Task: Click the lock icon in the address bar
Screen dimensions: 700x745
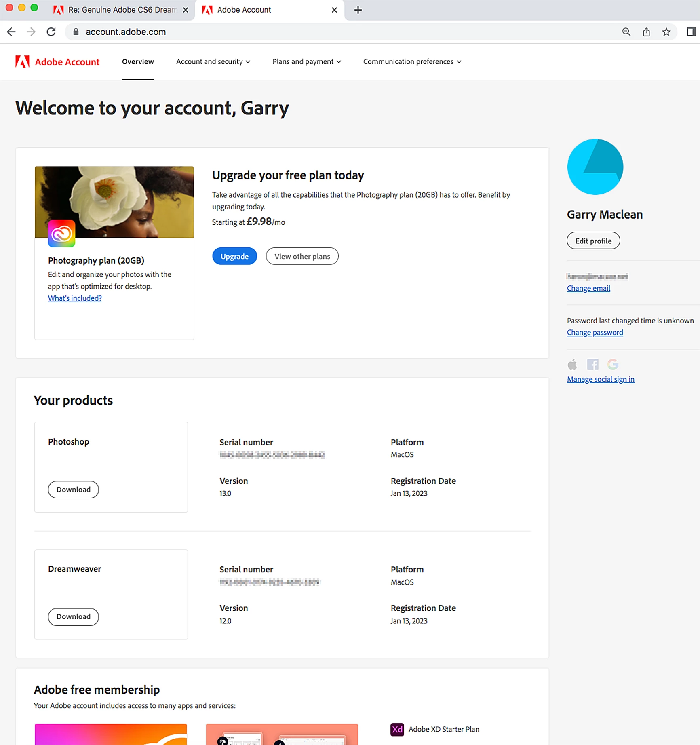Action: pyautogui.click(x=76, y=32)
